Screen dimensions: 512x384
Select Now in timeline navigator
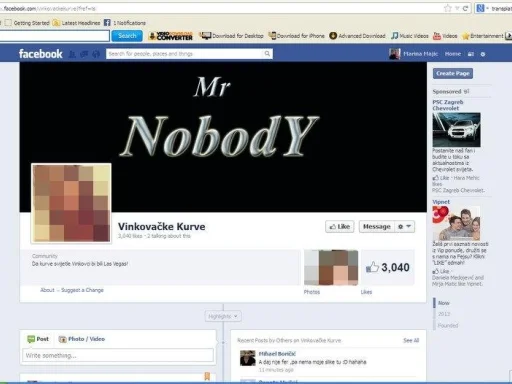(444, 303)
